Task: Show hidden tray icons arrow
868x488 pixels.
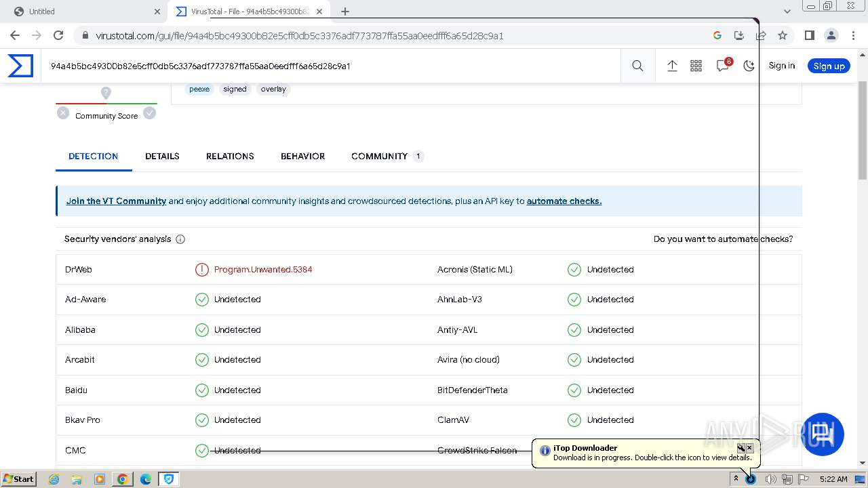Action: point(736,479)
